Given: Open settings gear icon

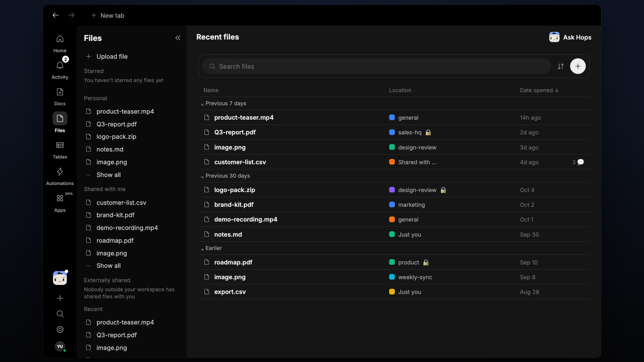Looking at the screenshot, I should pos(60,329).
